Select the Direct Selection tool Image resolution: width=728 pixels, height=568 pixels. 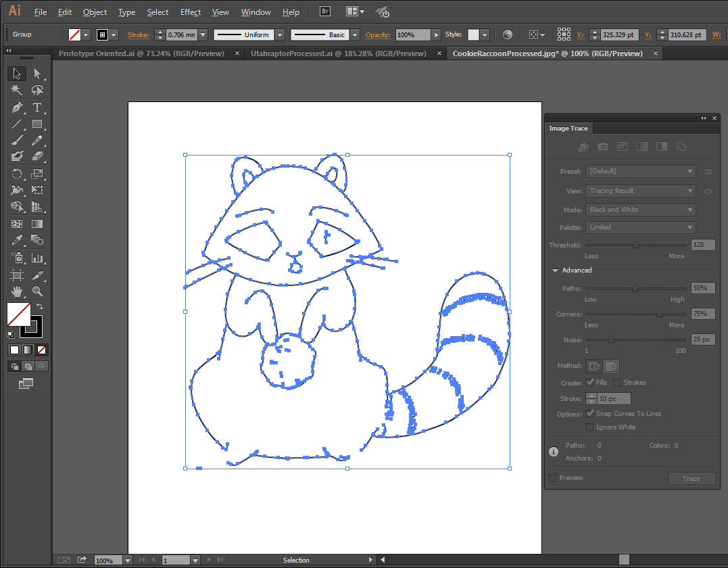pyautogui.click(x=37, y=74)
